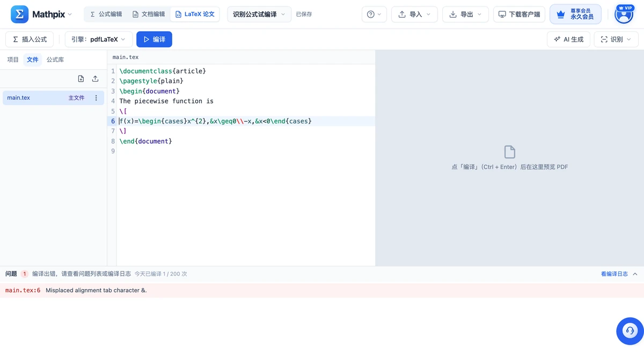Open the customer support headset chat
The image size is (644, 362).
point(630,331)
